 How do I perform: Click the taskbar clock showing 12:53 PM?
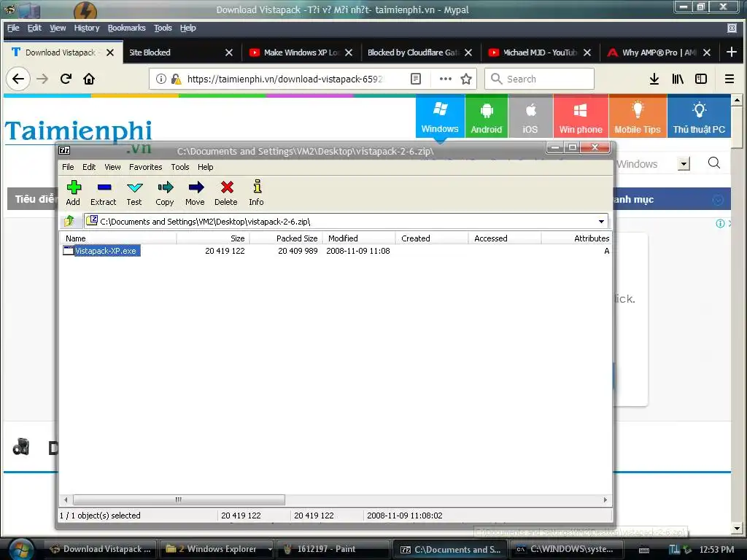(716, 549)
